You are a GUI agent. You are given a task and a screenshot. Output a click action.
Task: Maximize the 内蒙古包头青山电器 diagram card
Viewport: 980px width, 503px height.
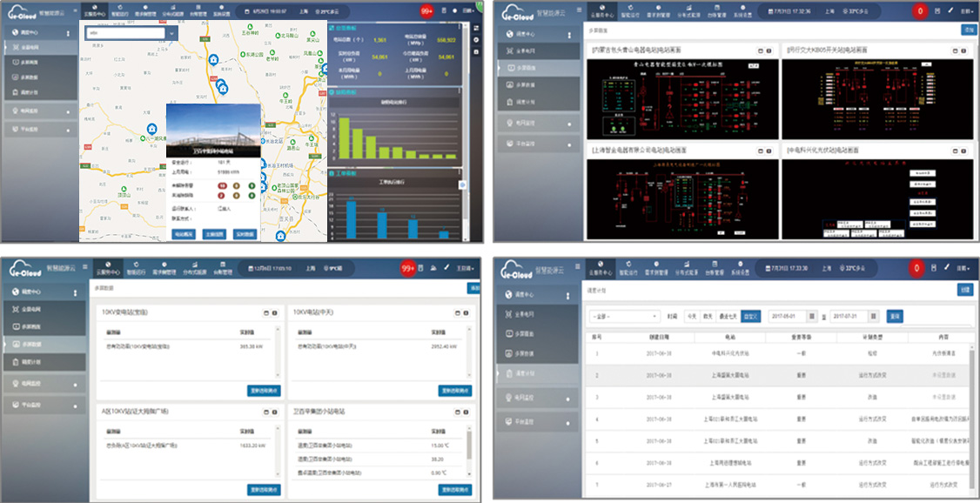point(759,51)
